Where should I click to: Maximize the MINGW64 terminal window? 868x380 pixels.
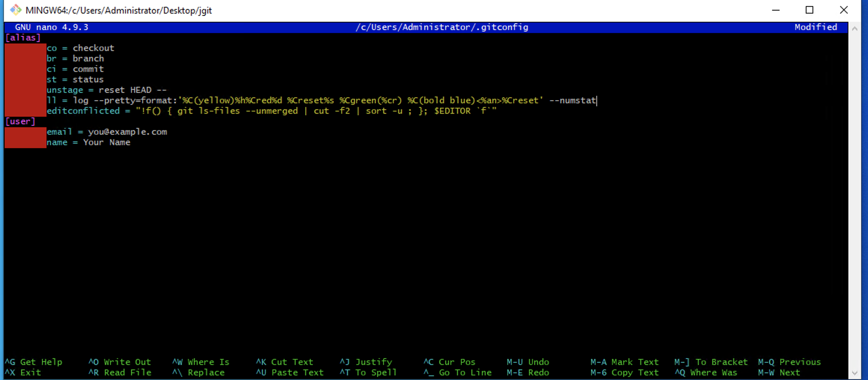coord(810,10)
